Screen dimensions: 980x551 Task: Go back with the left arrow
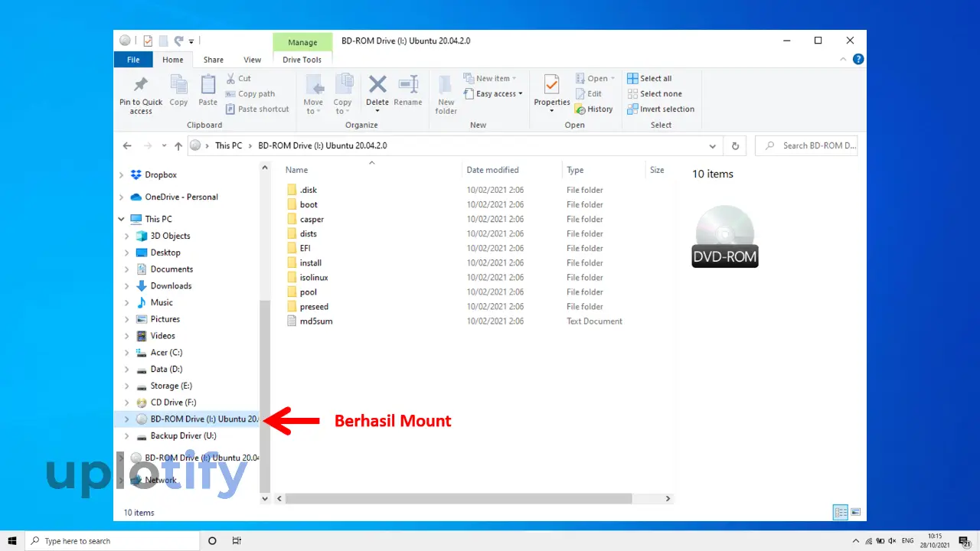[127, 145]
